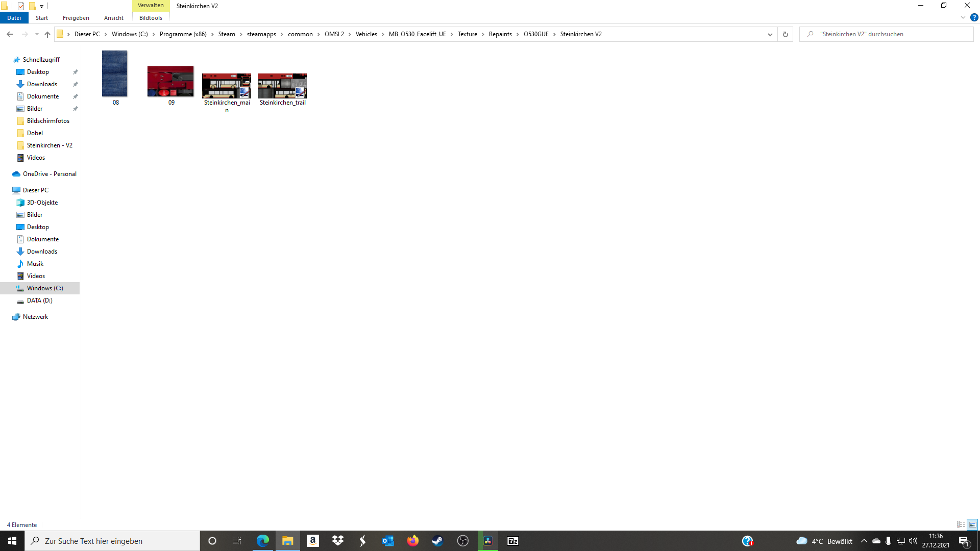Open the Explorer help icon
This screenshot has height=551, width=980.
(974, 17)
